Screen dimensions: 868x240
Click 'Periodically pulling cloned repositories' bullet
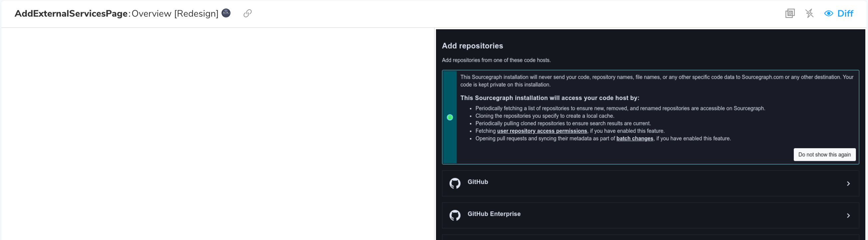pos(563,123)
